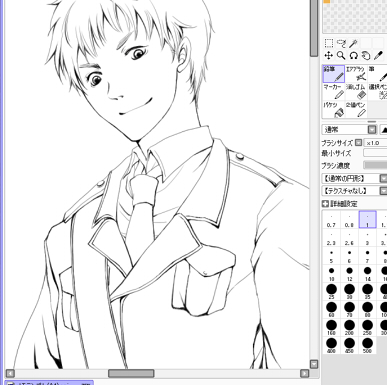387x385 pixels.
Task: Pick brush size 35
Action: coord(367,292)
